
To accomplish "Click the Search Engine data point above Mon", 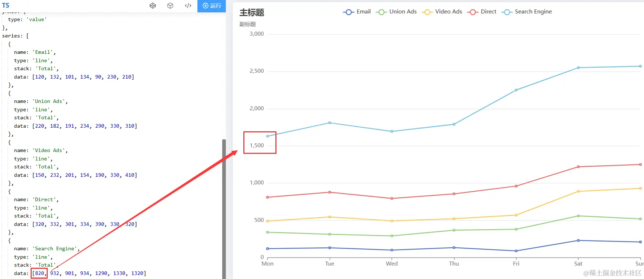I will pyautogui.click(x=268, y=136).
